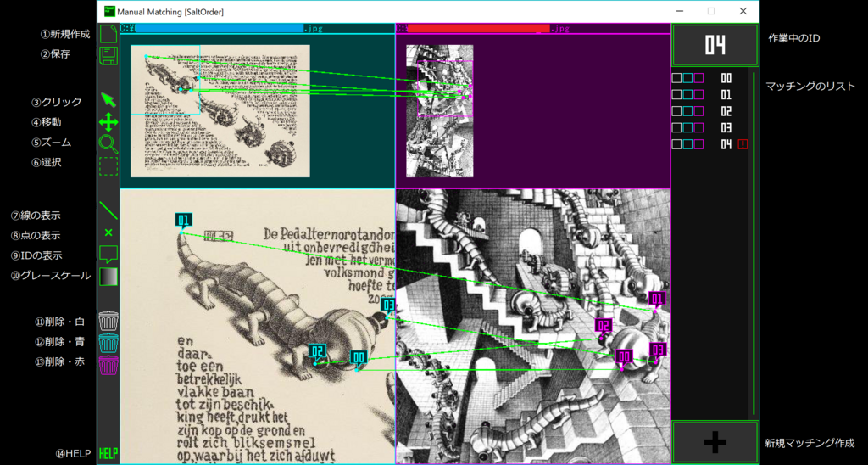Select matching 01 in the list
Viewport: 868px width, 465px height.
click(726, 95)
